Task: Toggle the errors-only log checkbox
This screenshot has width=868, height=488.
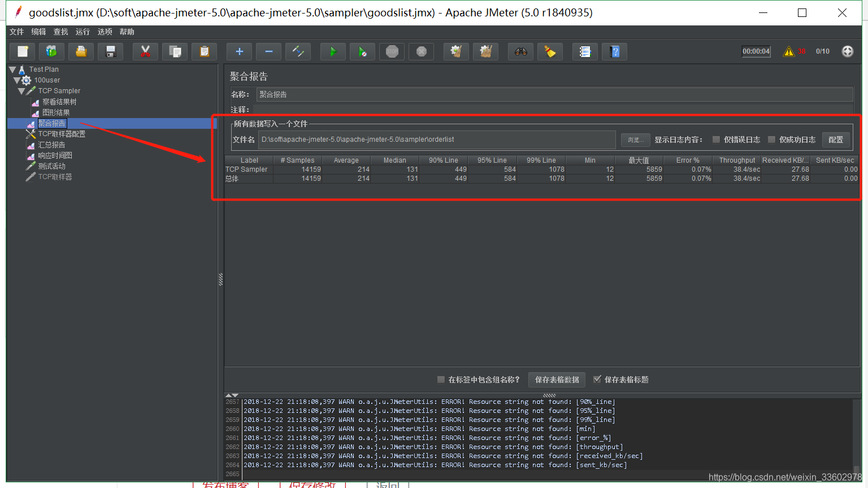Action: (716, 140)
